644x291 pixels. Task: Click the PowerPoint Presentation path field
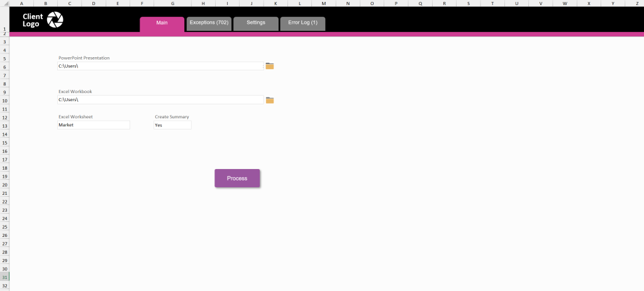pyautogui.click(x=160, y=66)
